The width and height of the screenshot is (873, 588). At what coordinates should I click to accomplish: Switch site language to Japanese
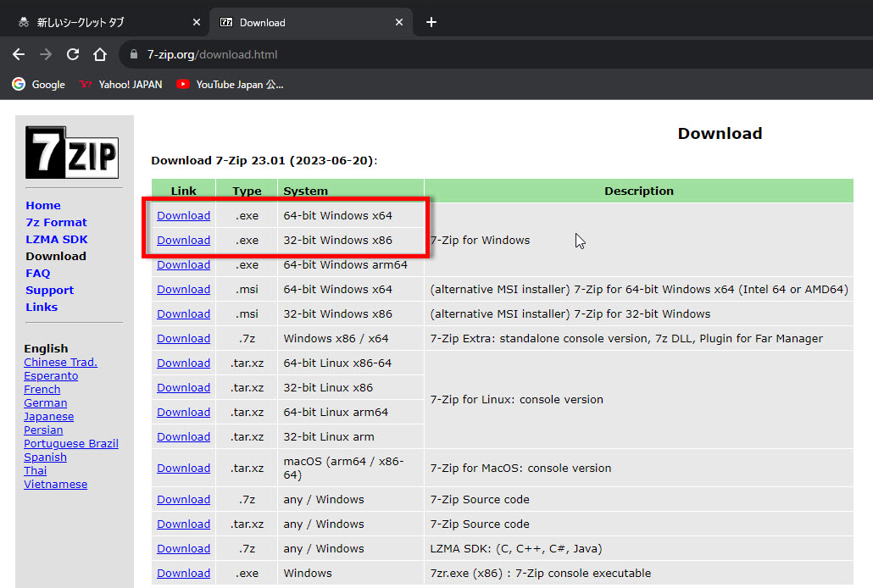click(x=48, y=416)
